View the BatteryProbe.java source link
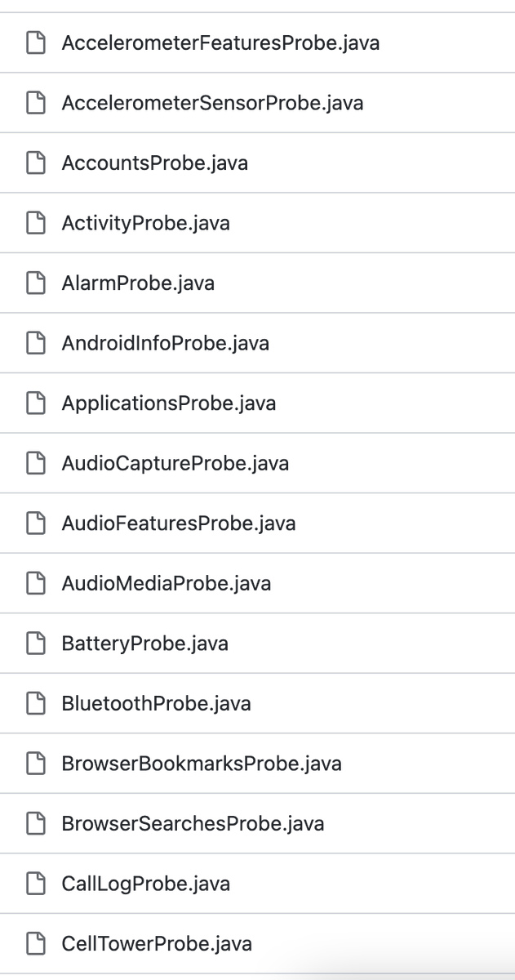 tap(145, 644)
